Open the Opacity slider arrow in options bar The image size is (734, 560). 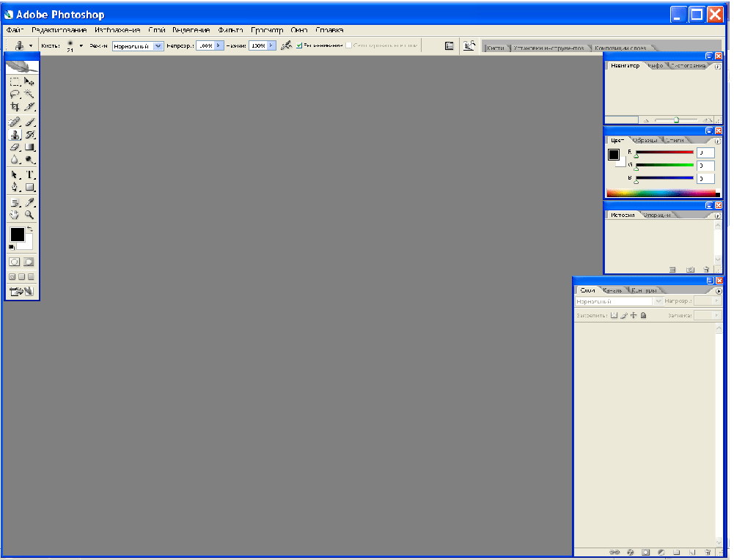[x=219, y=45]
